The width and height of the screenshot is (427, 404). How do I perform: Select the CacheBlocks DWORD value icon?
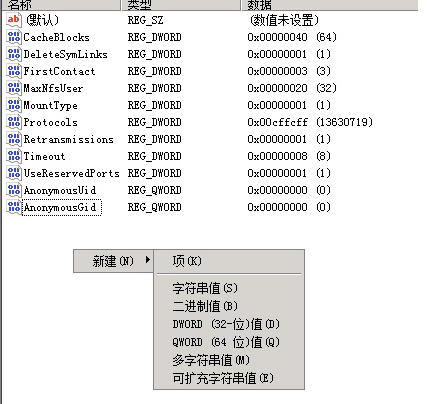coord(14,37)
